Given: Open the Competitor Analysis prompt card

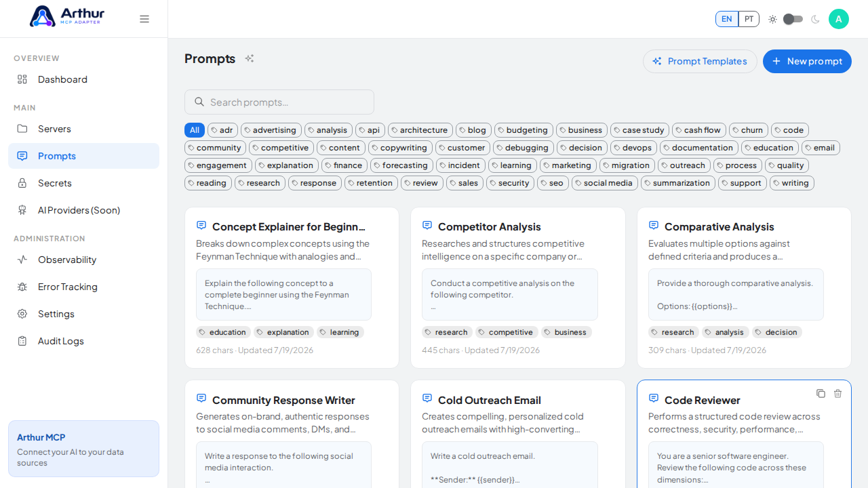Looking at the screenshot, I should (518, 287).
